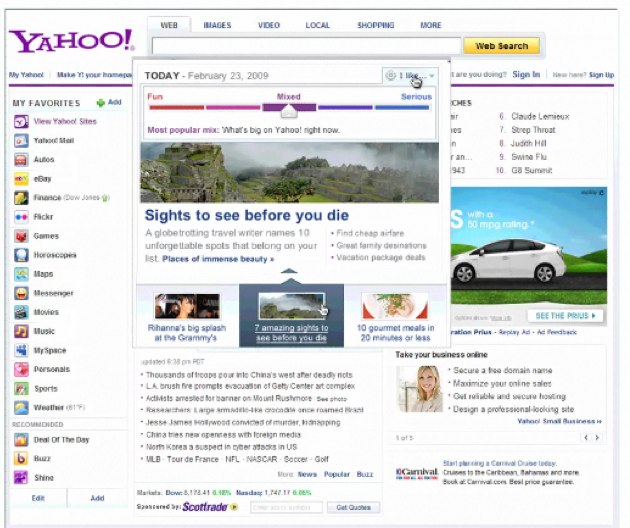Click the Yahoo! Small Business link
The width and height of the screenshot is (630, 528).
click(559, 421)
